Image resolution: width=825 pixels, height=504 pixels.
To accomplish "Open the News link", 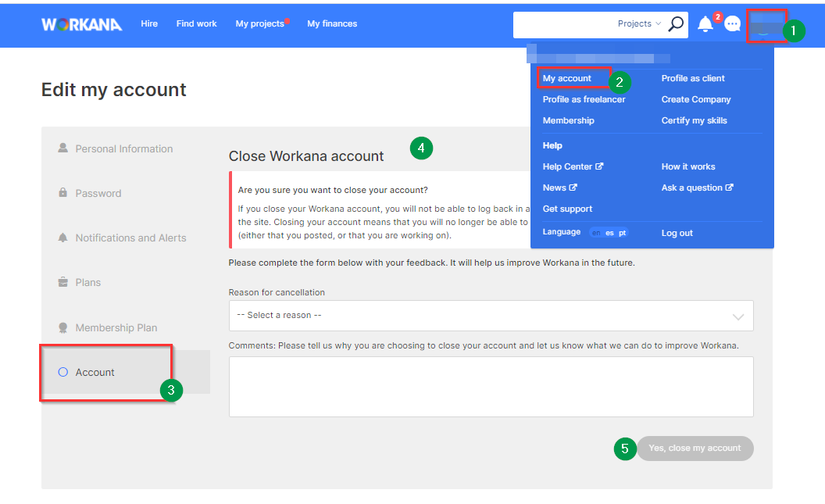I will tap(555, 188).
